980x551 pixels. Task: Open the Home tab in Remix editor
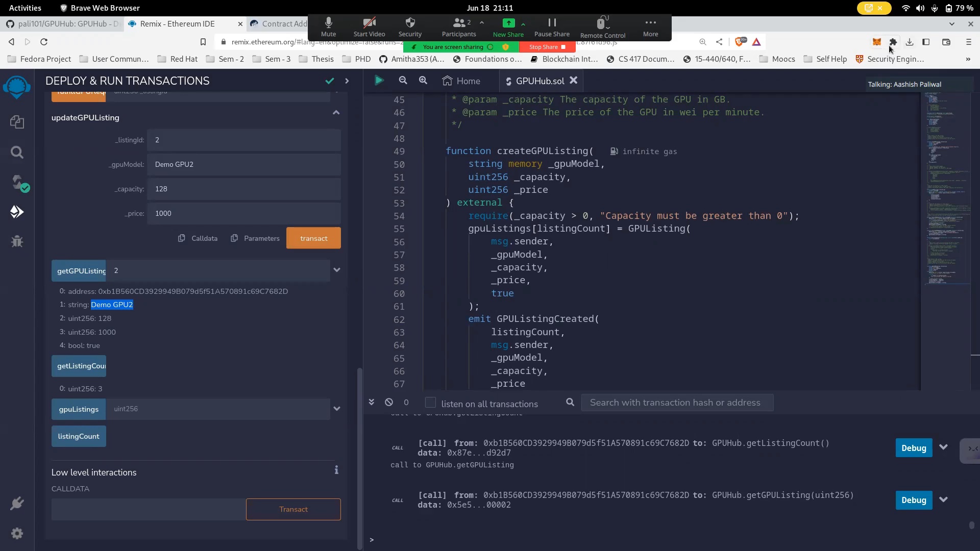[461, 81]
